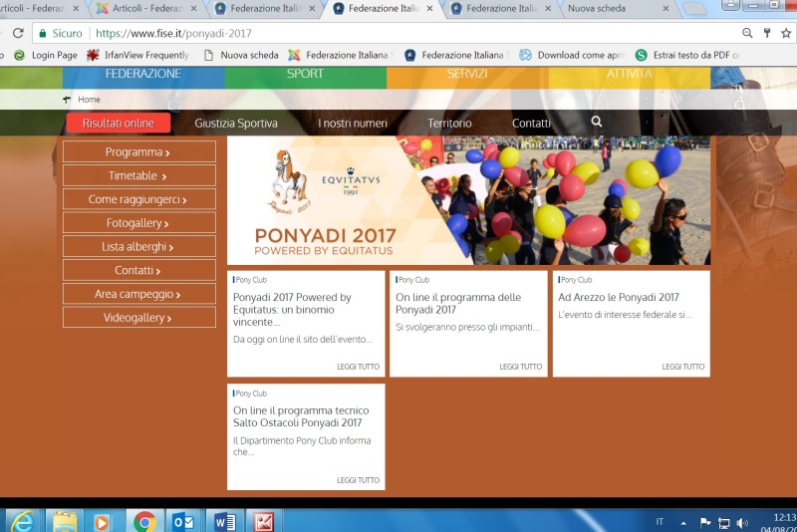797x532 pixels.
Task: Open Area campeggio sidebar button
Action: pos(139,294)
